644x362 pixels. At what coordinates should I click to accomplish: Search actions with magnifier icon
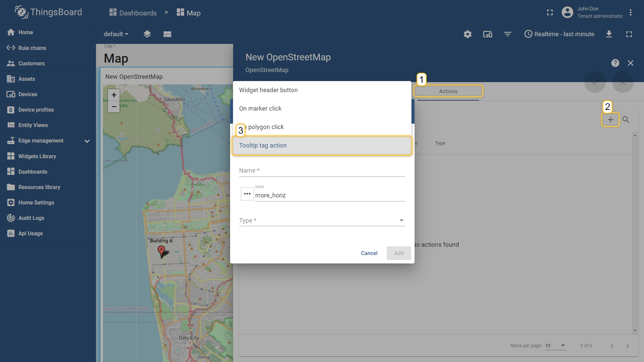click(626, 120)
